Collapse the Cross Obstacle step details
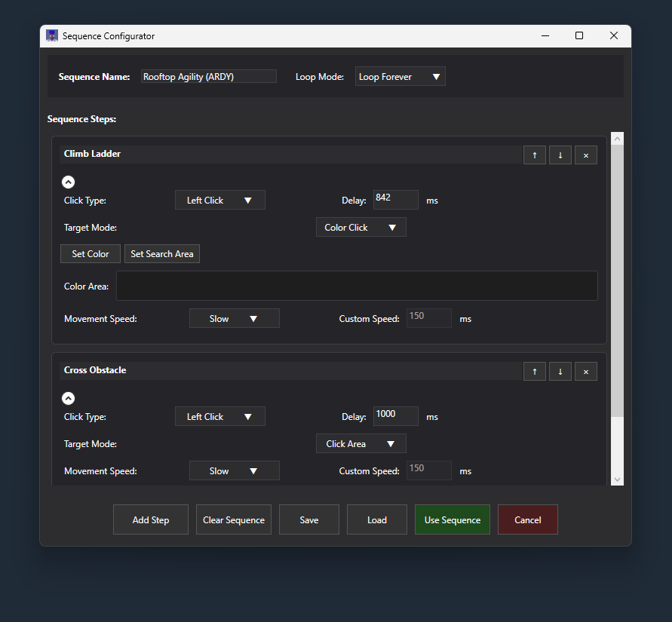Viewport: 672px width, 622px height. (x=68, y=398)
